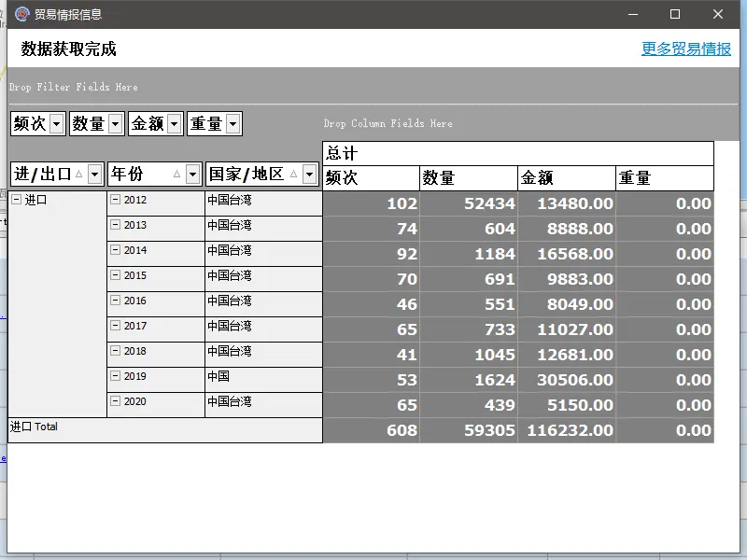Select total quantity 59305

469,431
